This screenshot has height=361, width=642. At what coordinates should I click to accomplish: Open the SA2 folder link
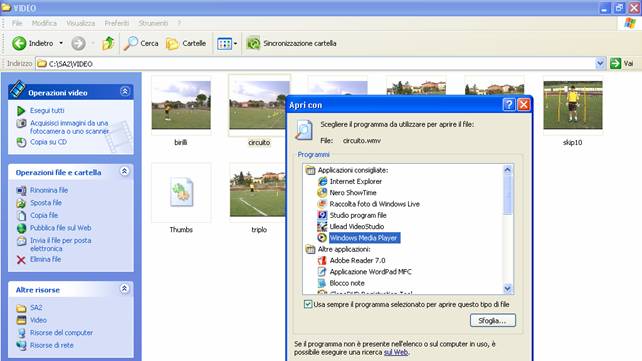pyautogui.click(x=36, y=308)
